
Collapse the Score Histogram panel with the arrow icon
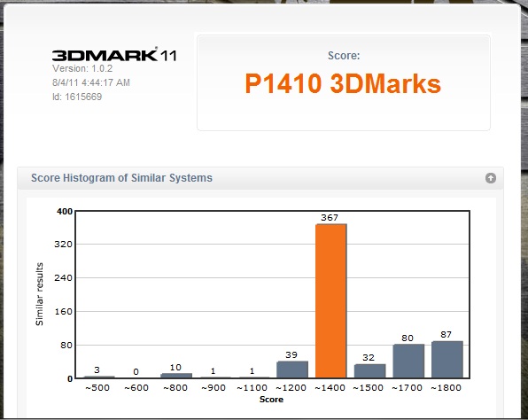(x=490, y=178)
